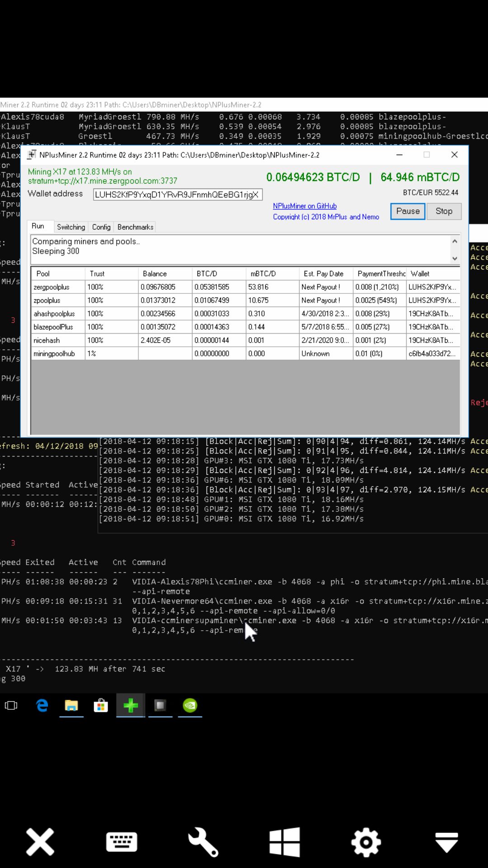Open NPlusMiner on GitHub link

tap(305, 206)
